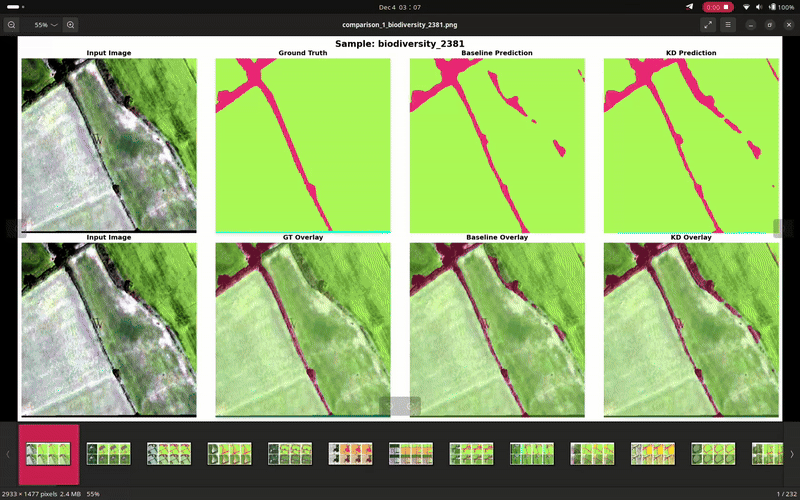Click the zoom out magnifier icon
The height and width of the screenshot is (500, 800).
click(x=11, y=24)
